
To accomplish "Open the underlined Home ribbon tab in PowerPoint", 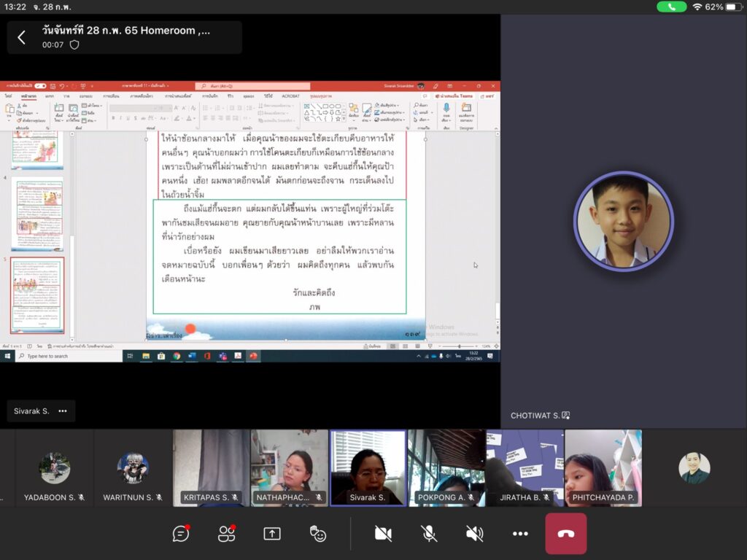I will (x=28, y=96).
